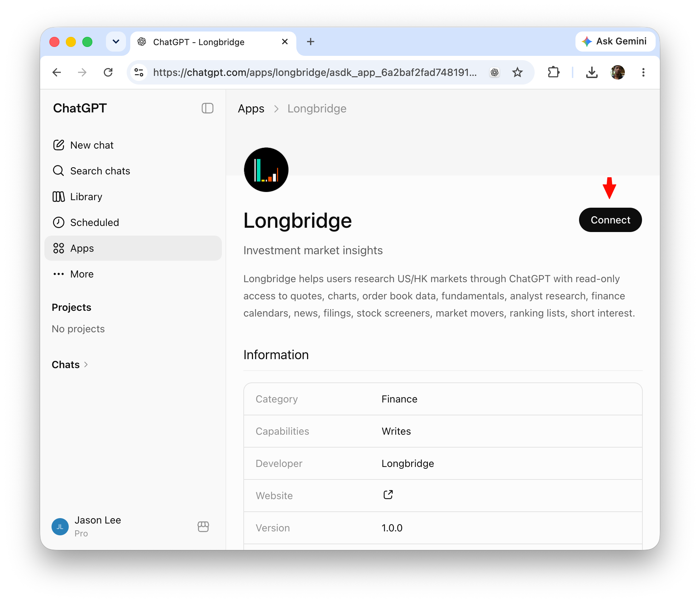
Task: Bookmark the page with the star icon
Action: tap(517, 73)
